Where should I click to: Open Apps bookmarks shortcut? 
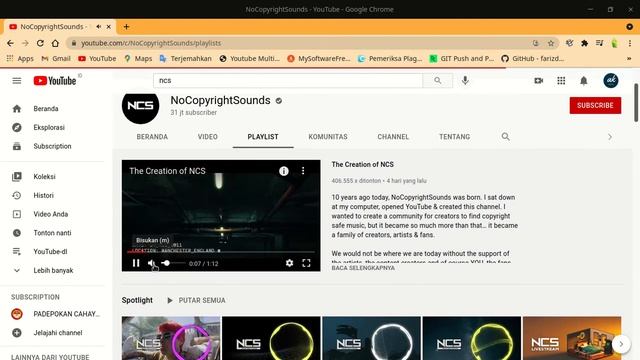[20, 58]
